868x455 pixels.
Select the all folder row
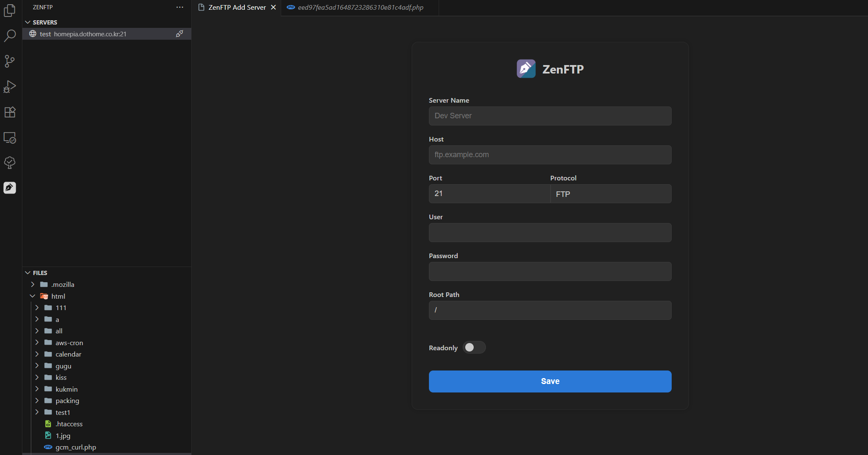[107, 331]
